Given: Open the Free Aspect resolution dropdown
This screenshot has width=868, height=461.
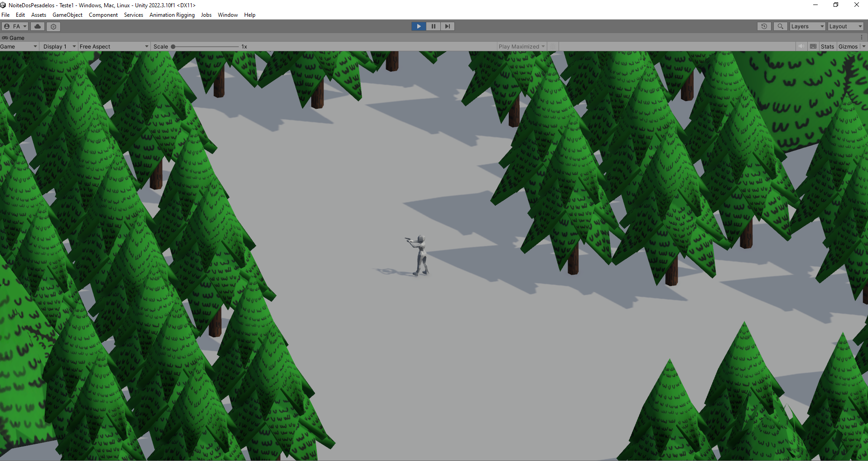Looking at the screenshot, I should (114, 47).
